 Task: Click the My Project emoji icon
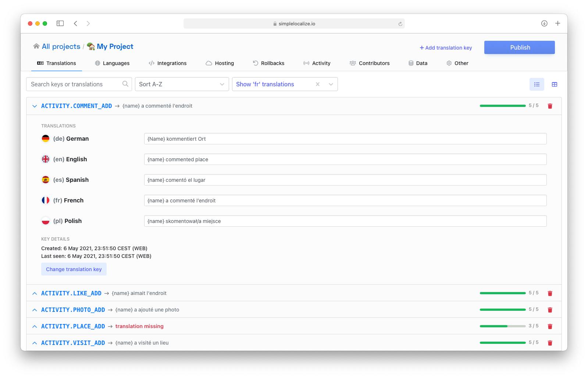[91, 47]
